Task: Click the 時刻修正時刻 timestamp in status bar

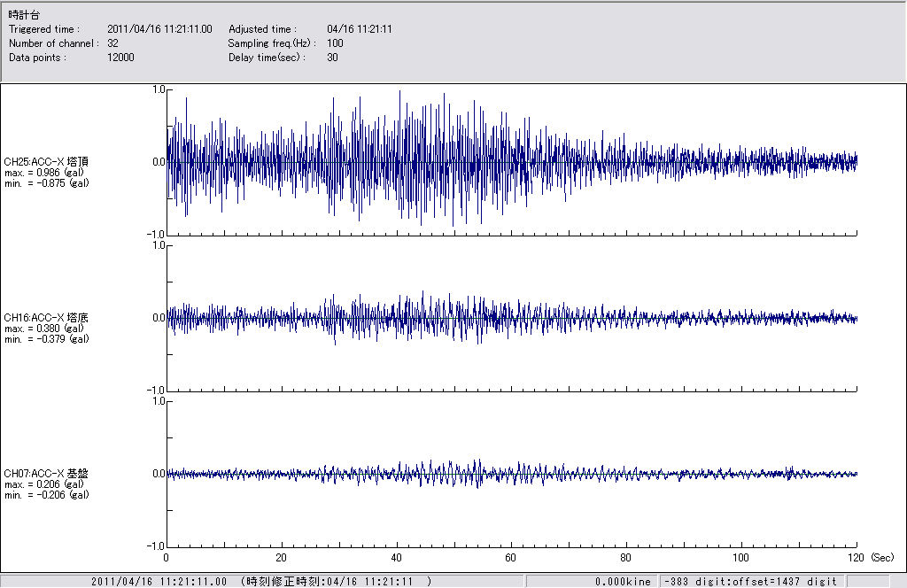Action: click(336, 581)
